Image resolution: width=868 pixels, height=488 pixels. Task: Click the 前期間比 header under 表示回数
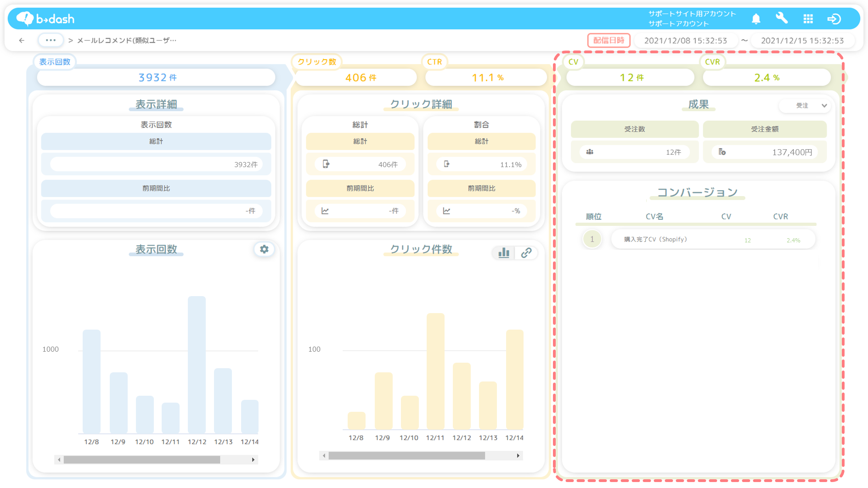156,188
